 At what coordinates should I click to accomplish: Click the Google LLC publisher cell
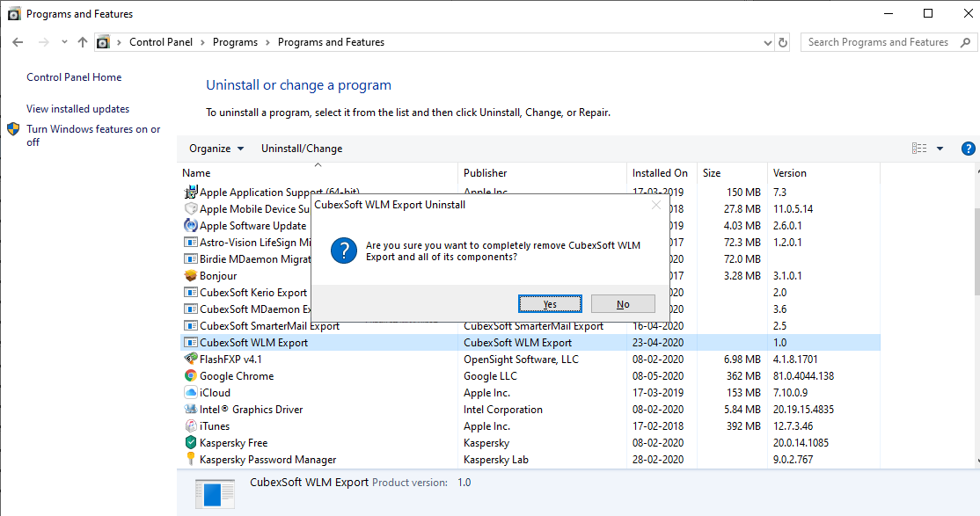coord(490,376)
